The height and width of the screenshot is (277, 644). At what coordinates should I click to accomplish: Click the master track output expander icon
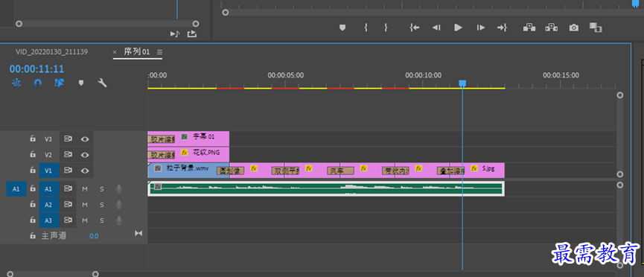point(138,233)
